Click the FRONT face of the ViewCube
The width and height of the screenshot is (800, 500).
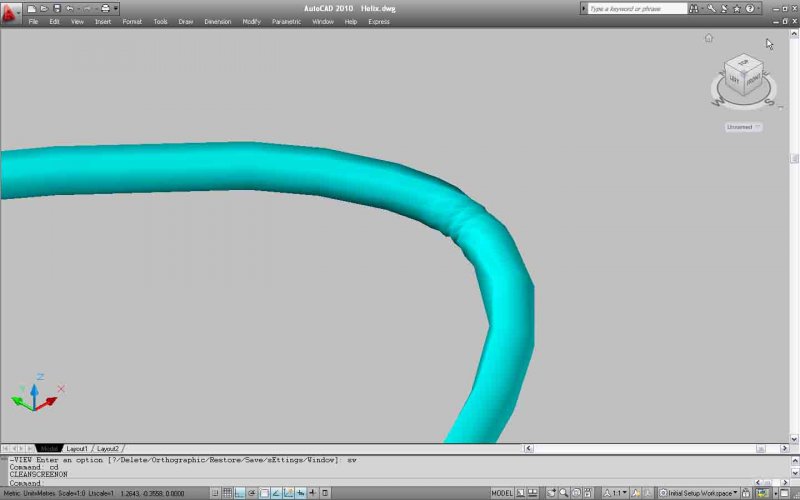tap(754, 80)
